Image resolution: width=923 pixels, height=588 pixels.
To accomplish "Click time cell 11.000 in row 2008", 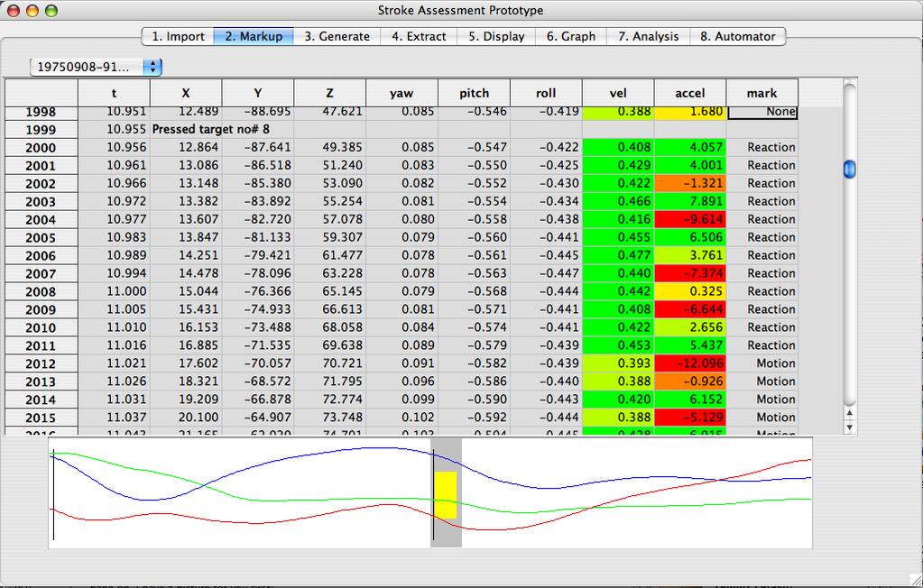I will point(114,291).
